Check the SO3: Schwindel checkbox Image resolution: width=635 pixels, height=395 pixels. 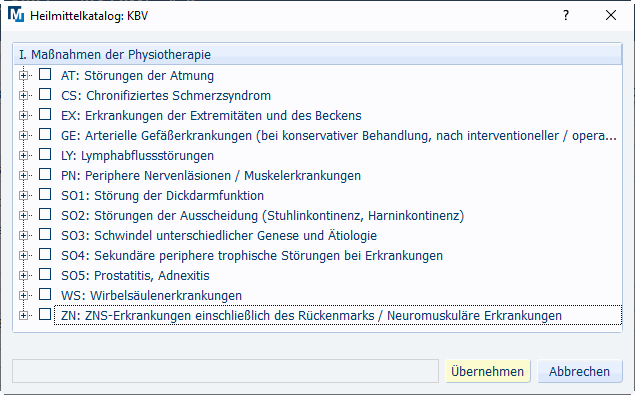(x=45, y=234)
